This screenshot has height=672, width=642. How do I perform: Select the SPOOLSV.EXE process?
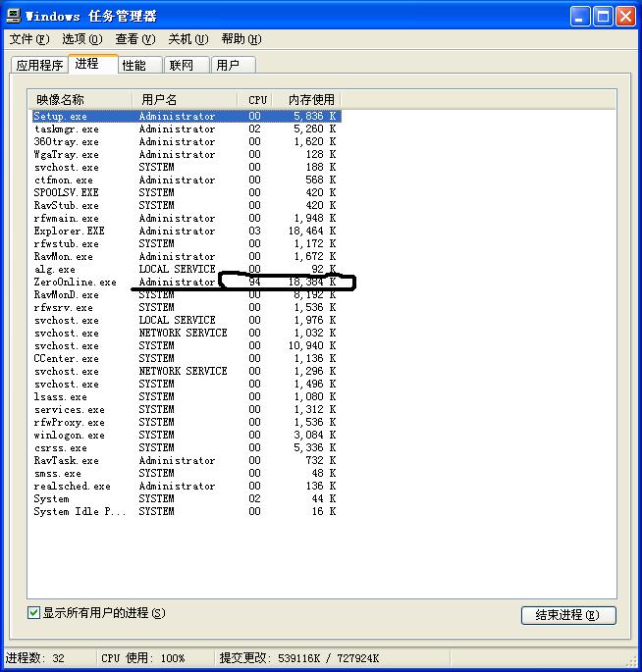pos(187,193)
